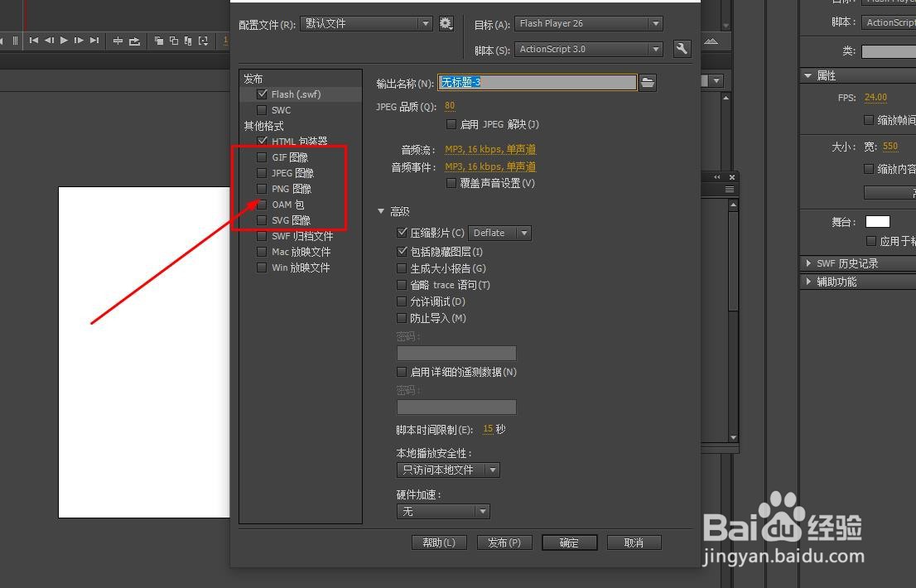The width and height of the screenshot is (916, 588).
Task: Click 类 input field in properties
Action: (889, 51)
